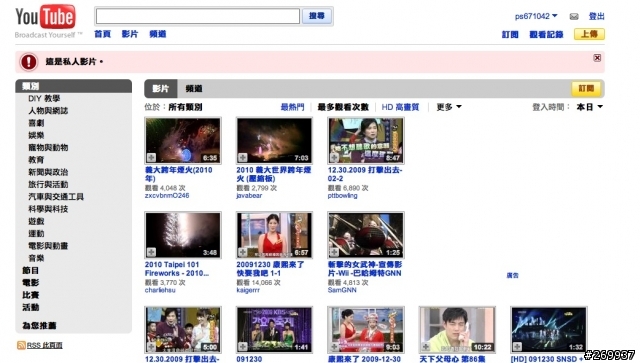Click the yellow 上傳 upload button
The width and height of the screenshot is (640, 363).
click(589, 34)
